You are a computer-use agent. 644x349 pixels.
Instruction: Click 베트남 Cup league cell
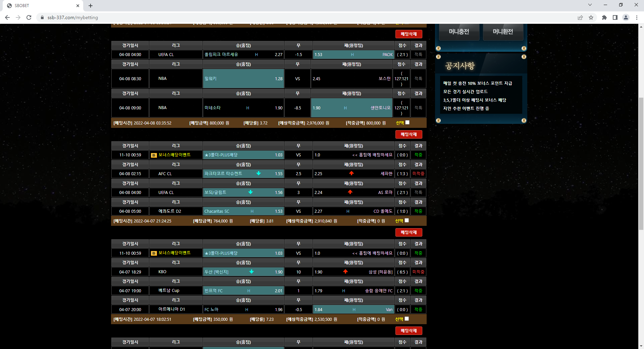click(x=176, y=291)
